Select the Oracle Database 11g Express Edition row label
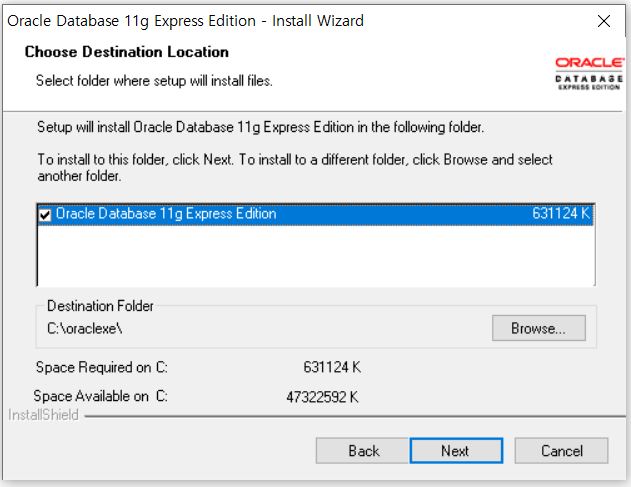Viewport: 631px width, 487px height. point(166,213)
